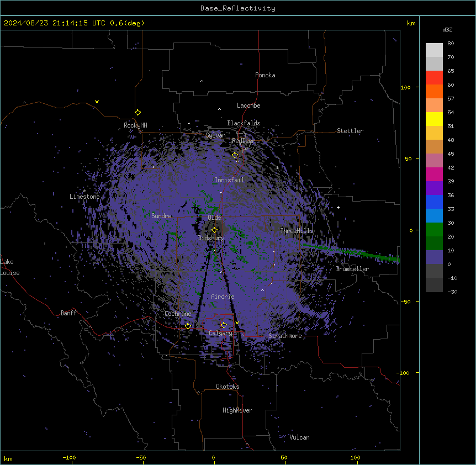
Task: Click the yellow diamond marker below Cochrane
Action: (x=188, y=326)
